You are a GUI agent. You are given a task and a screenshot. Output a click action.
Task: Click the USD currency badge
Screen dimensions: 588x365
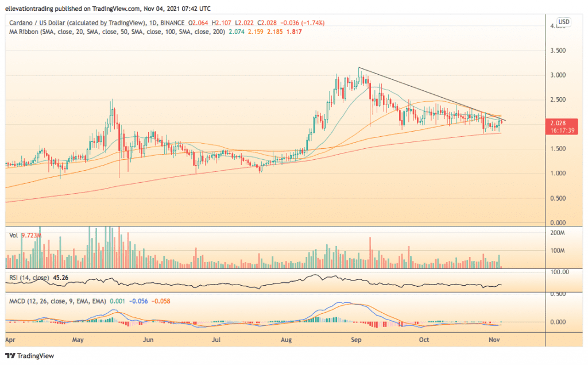coord(564,22)
